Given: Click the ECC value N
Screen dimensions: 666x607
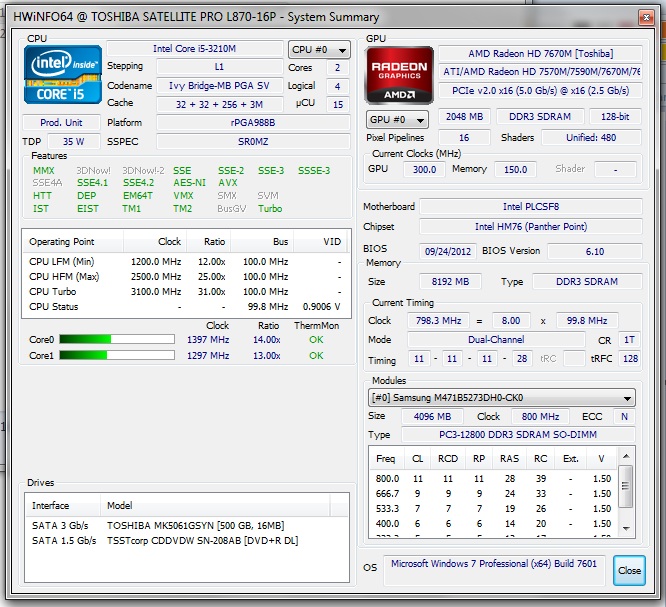Looking at the screenshot, I should [624, 417].
